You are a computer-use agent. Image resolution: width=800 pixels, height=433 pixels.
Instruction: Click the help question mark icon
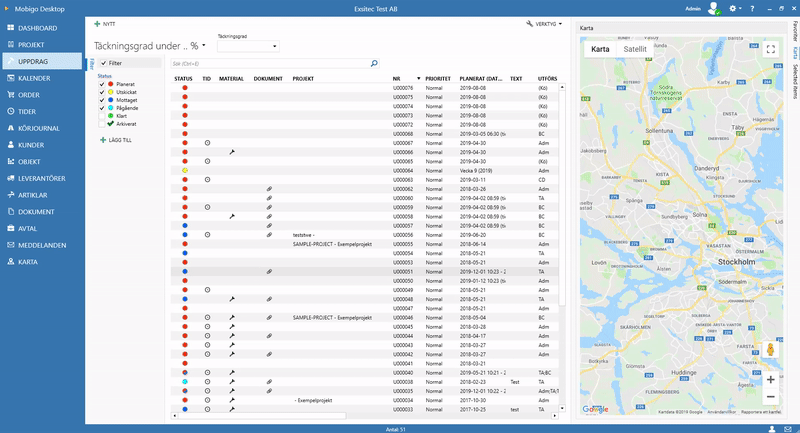click(752, 9)
